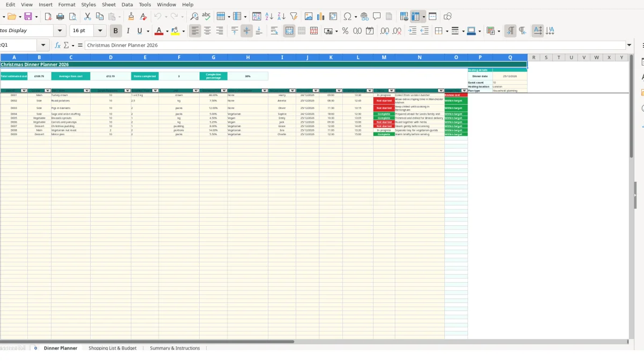Open the font color dropdown arrow
The image size is (644, 362).
[x=167, y=31]
